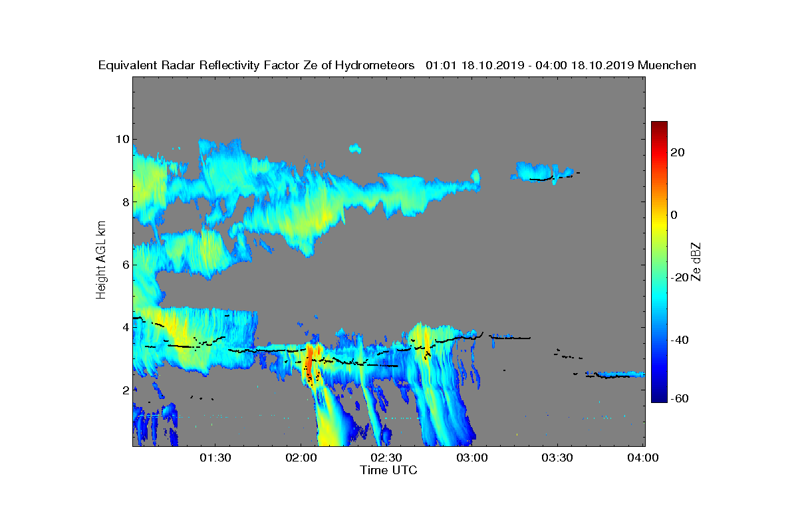Click the 03:00 time tick label
The image size is (798, 532).
pos(472,458)
